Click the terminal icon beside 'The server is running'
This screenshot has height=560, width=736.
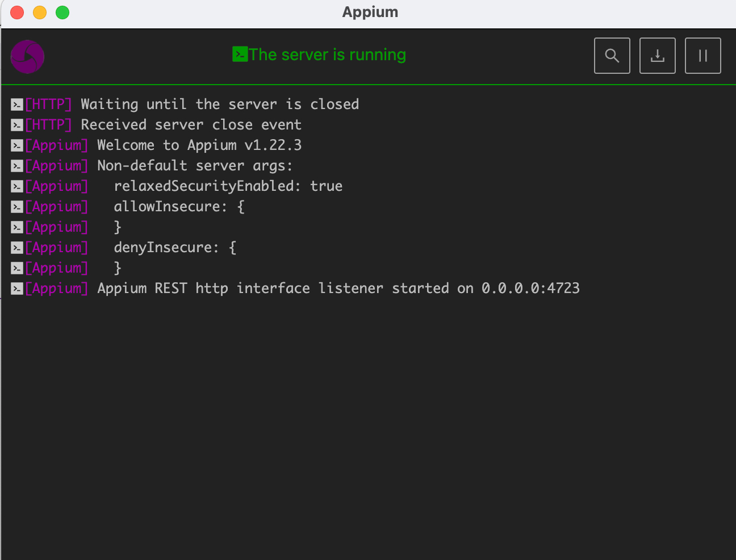(x=240, y=55)
